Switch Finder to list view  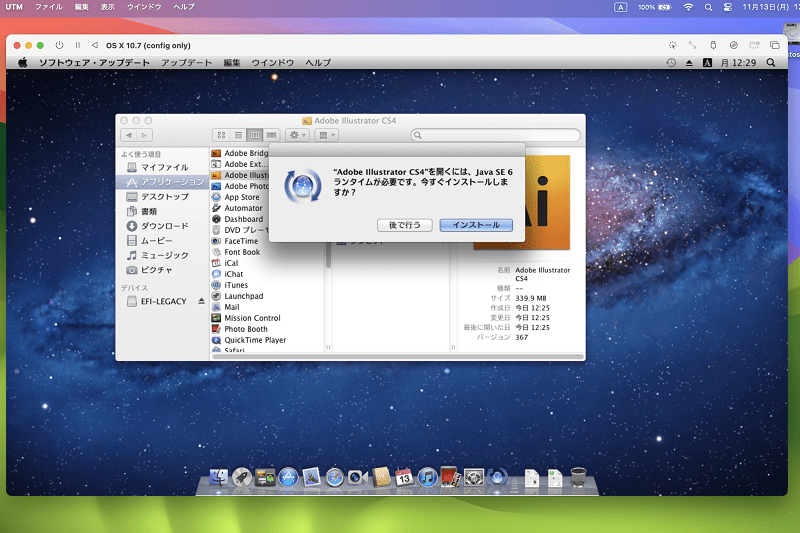coord(238,135)
